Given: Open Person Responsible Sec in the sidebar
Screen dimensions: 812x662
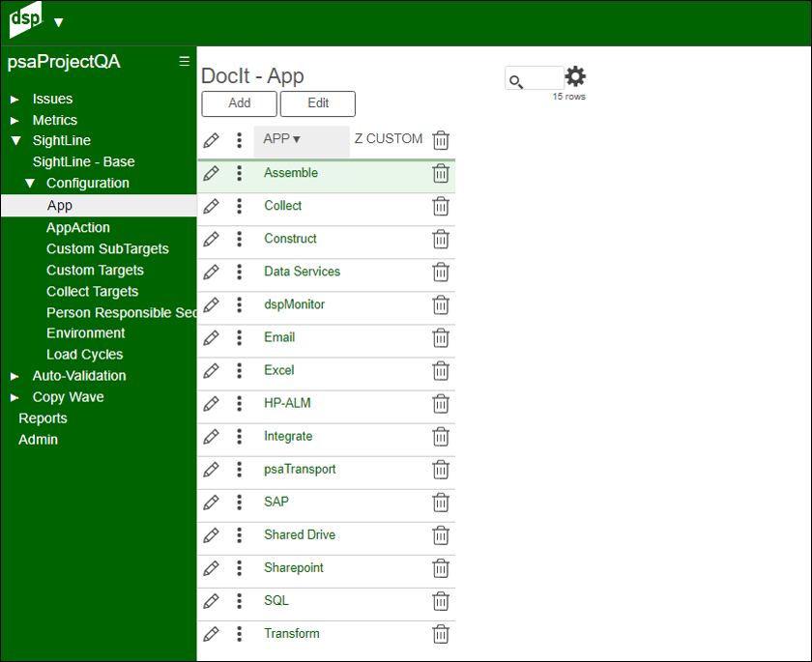Looking at the screenshot, I should (121, 312).
